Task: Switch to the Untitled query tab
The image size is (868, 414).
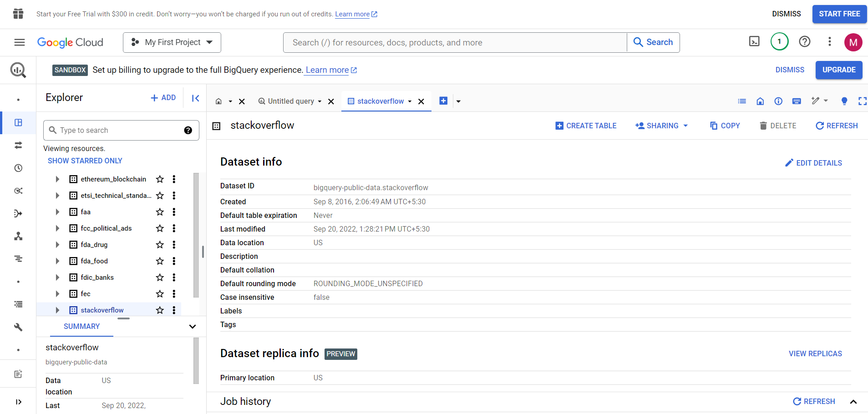Action: [291, 101]
